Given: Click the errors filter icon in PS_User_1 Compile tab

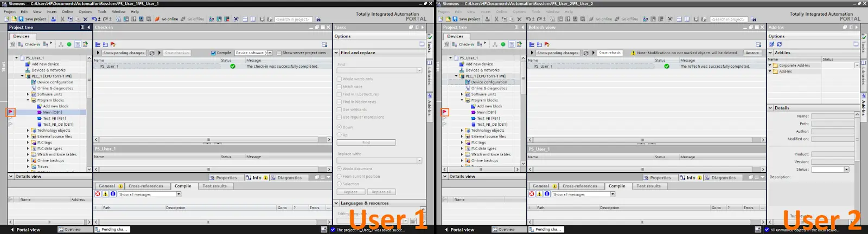Looking at the screenshot, I should click(98, 194).
